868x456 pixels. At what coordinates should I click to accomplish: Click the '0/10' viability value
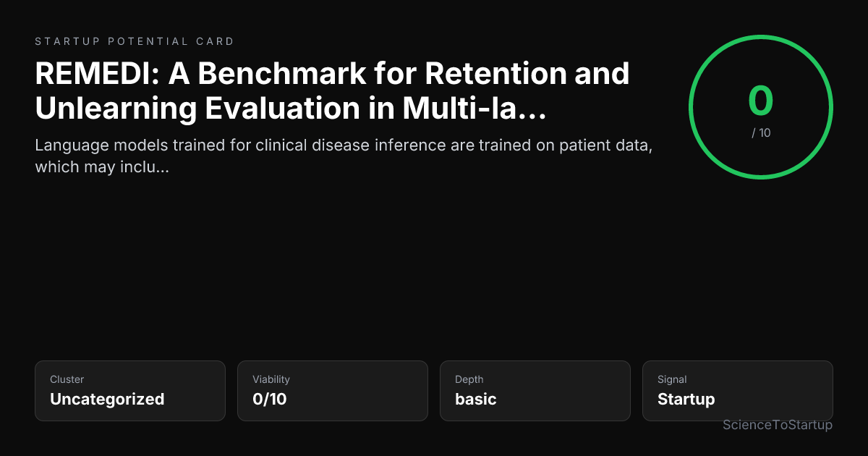coord(270,399)
